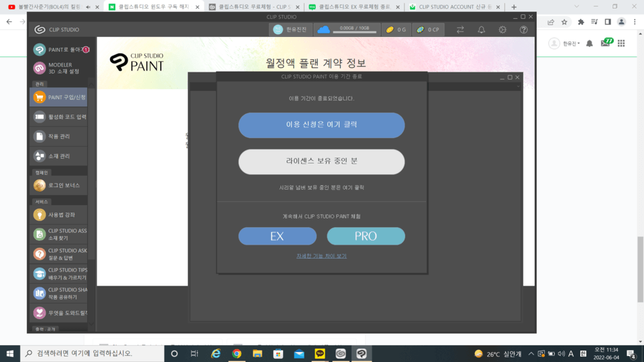Open the taskbar clock and date
Viewport: 644px width, 362px height.
pyautogui.click(x=606, y=353)
